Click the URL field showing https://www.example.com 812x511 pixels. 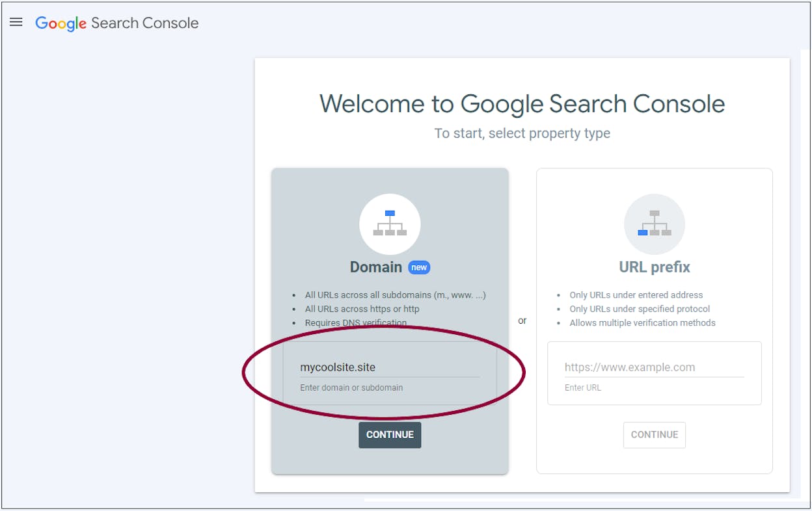[x=655, y=367]
